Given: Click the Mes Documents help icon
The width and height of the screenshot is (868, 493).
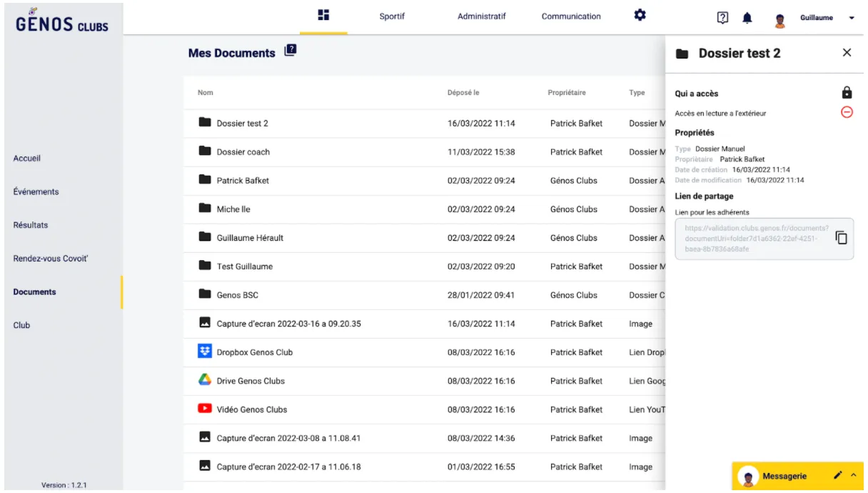Looking at the screenshot, I should (291, 51).
